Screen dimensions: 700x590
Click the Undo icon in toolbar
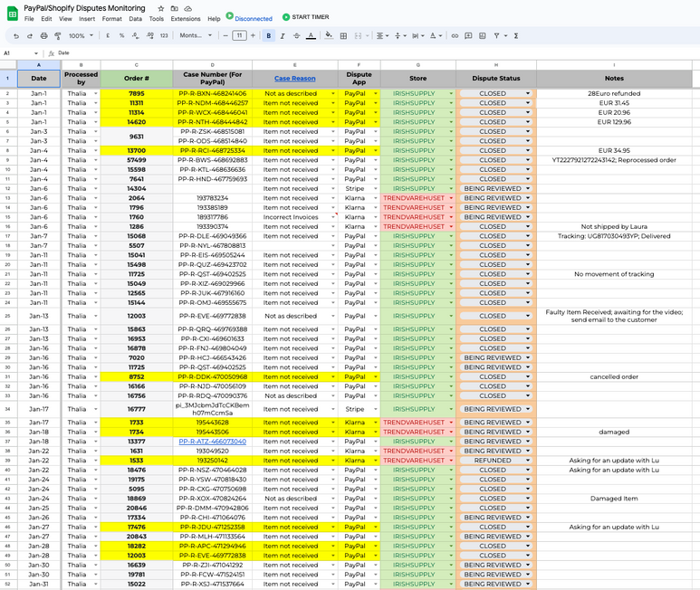point(16,36)
